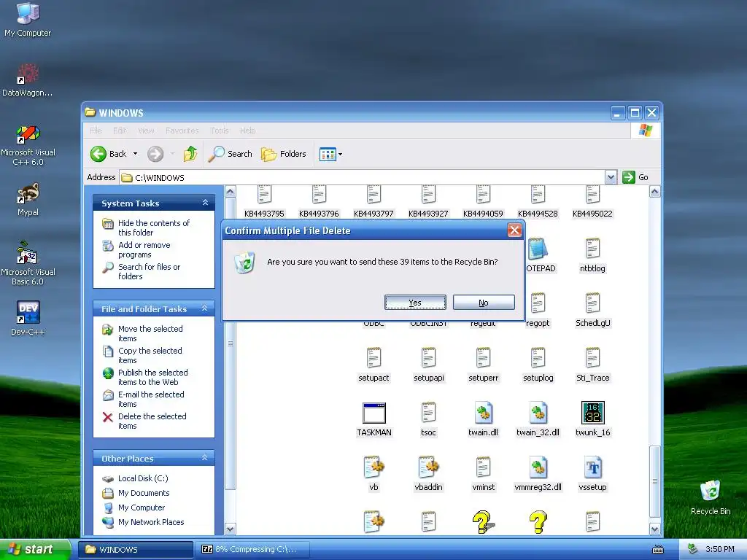Click Search for files or folders

click(x=149, y=271)
